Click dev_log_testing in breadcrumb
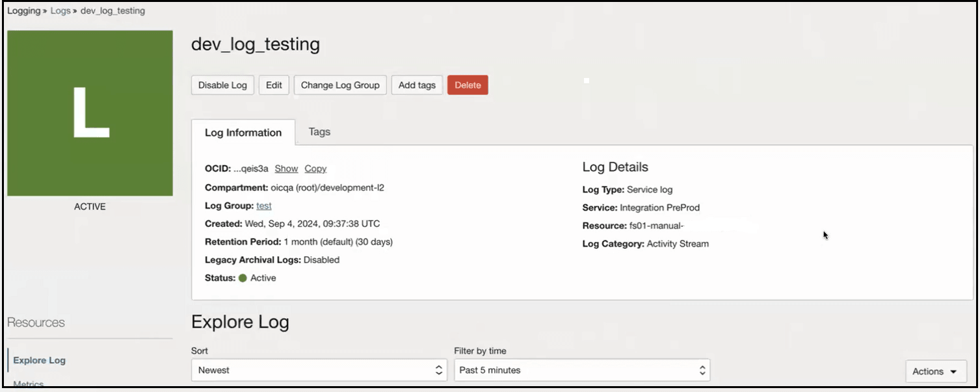Screen dimensions: 980x392 tap(113, 11)
